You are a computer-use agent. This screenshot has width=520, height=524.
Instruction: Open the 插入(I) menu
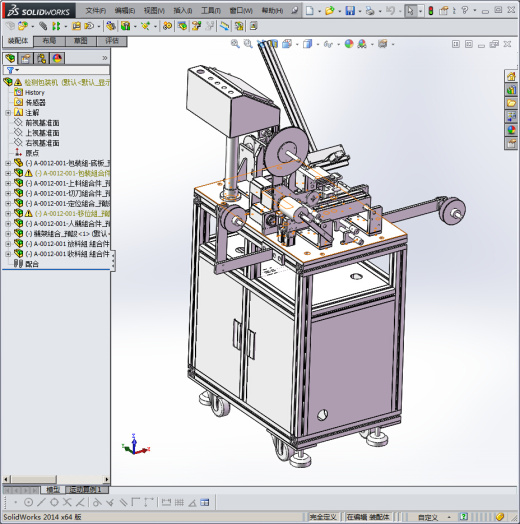(183, 11)
